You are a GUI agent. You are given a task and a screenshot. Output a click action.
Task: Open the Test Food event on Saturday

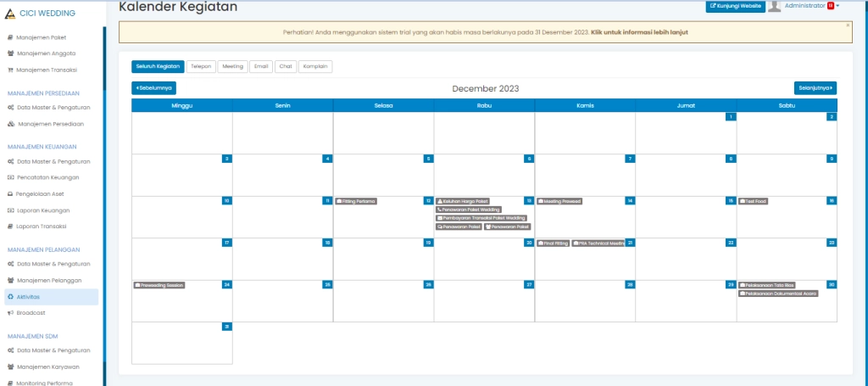[754, 201]
